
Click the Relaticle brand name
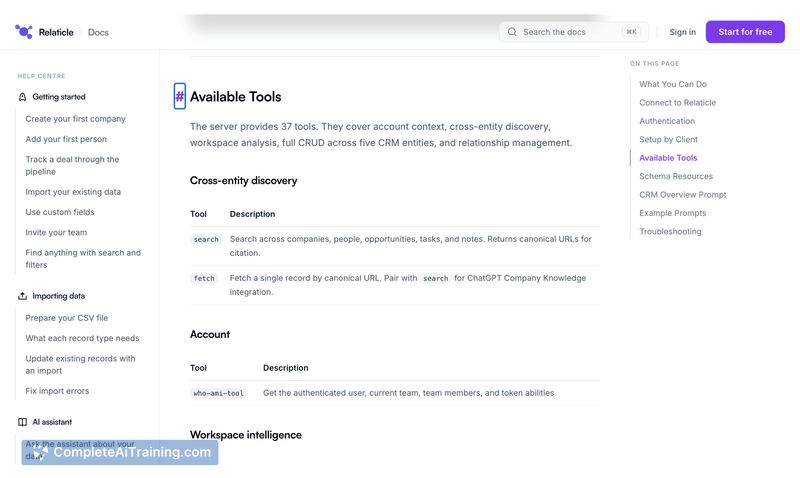(x=56, y=32)
